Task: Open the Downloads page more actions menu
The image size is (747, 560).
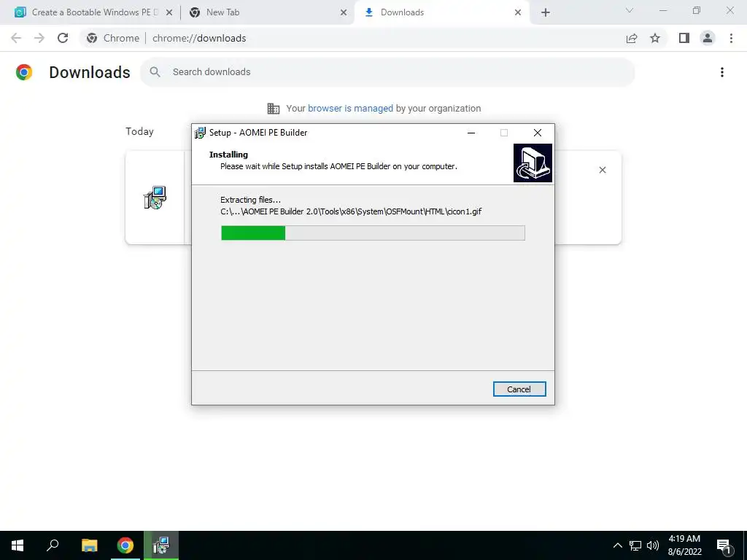Action: click(722, 72)
